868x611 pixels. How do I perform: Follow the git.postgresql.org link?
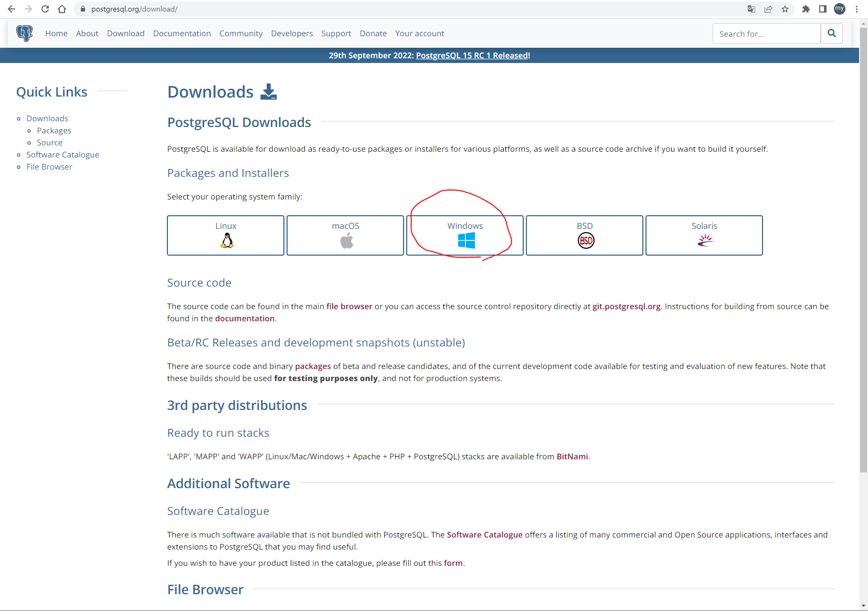point(626,307)
